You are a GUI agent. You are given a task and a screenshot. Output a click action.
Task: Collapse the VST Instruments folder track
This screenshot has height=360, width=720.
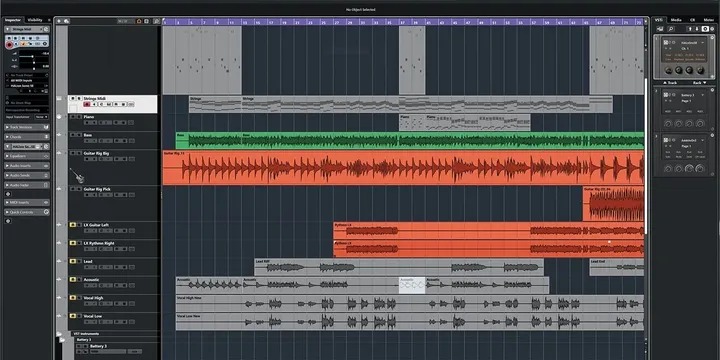tap(59, 334)
